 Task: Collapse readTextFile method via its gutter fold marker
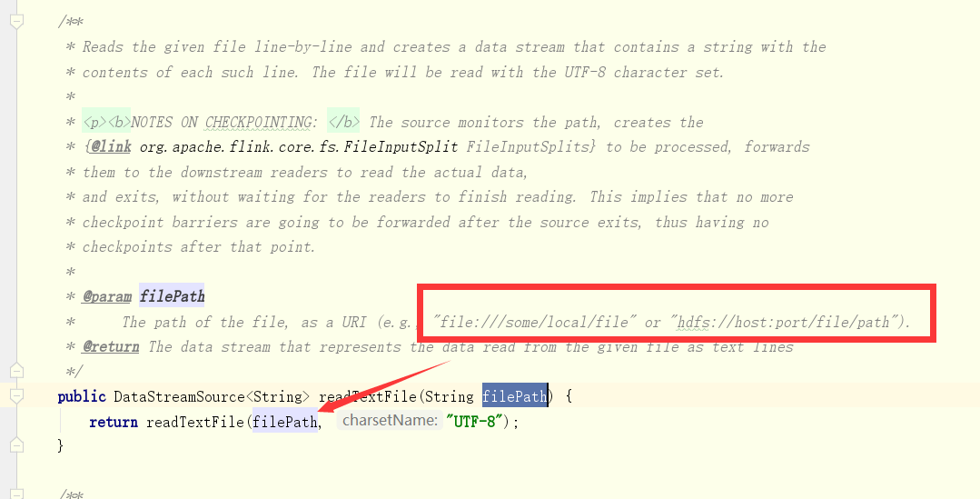(x=17, y=395)
